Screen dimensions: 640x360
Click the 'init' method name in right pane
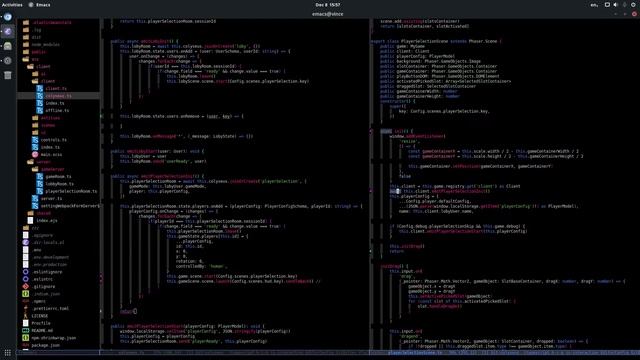point(399,131)
